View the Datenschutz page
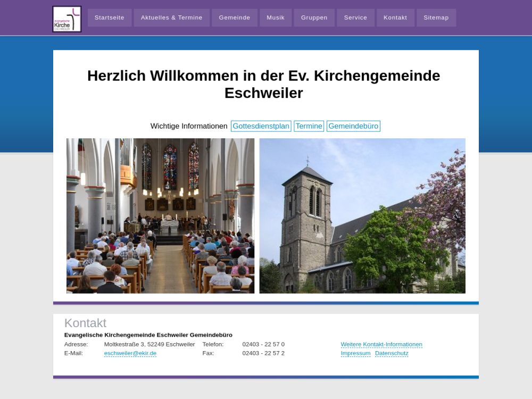The width and height of the screenshot is (532, 399). tap(392, 353)
